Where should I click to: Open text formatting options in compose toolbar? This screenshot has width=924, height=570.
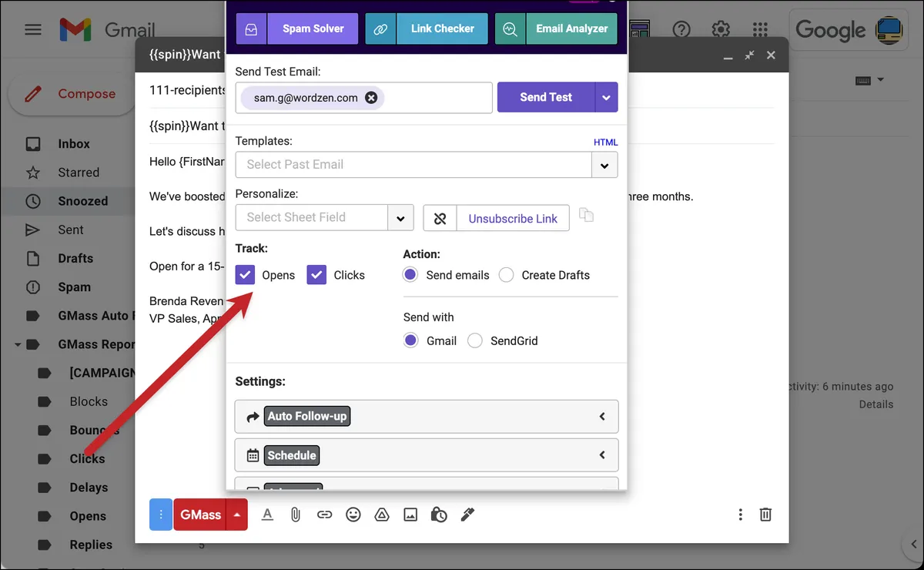point(267,515)
